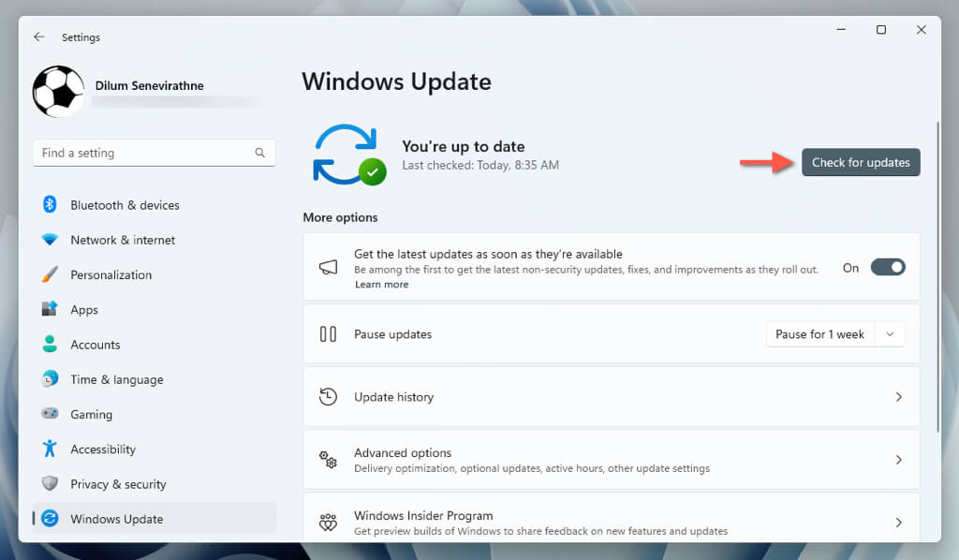Click the Accessibility figure icon
The height and width of the screenshot is (560, 959).
click(50, 449)
